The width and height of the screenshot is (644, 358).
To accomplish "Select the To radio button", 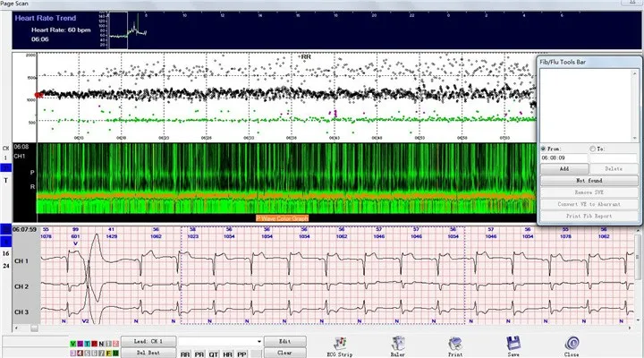I will 592,149.
